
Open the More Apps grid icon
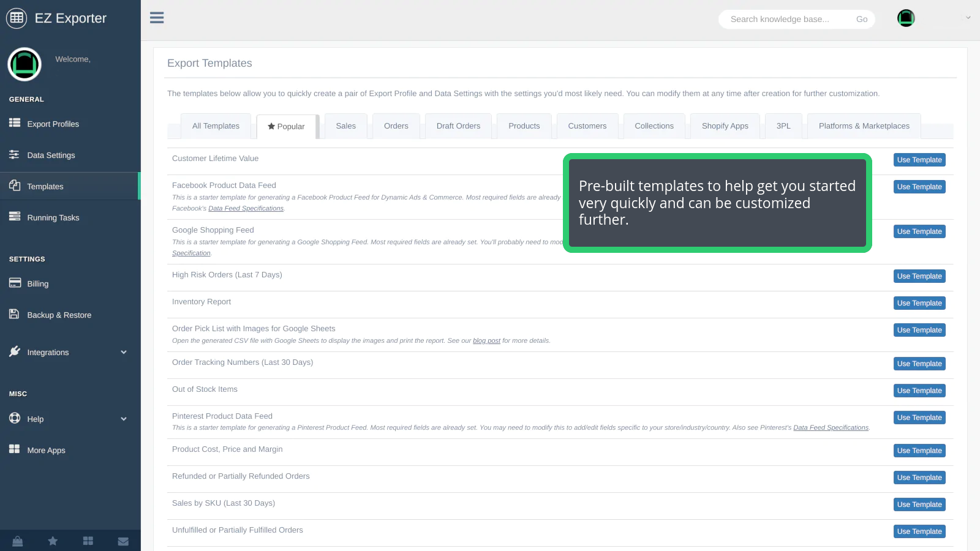(15, 449)
